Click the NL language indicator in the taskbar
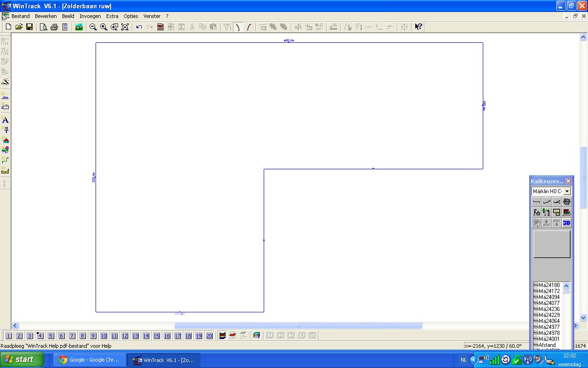 coord(464,360)
